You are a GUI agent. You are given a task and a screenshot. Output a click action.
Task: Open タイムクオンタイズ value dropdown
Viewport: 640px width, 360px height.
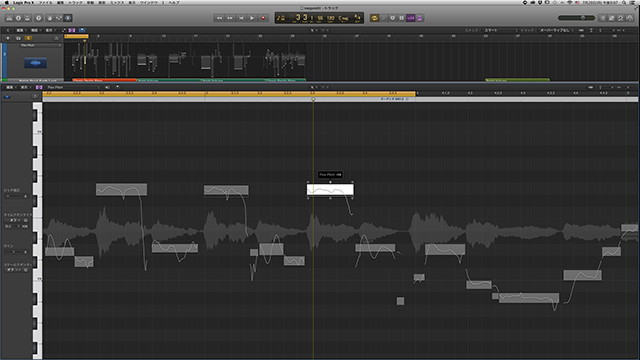click(13, 220)
